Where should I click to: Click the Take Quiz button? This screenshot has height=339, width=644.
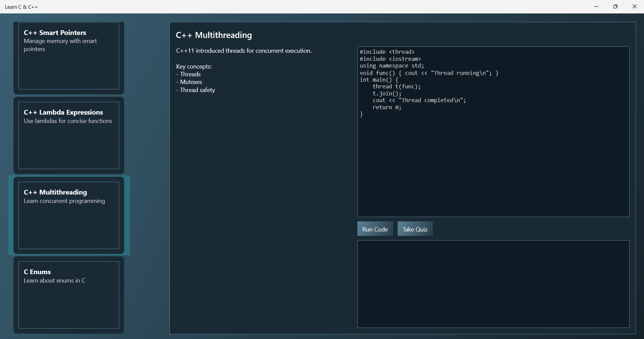pyautogui.click(x=414, y=229)
